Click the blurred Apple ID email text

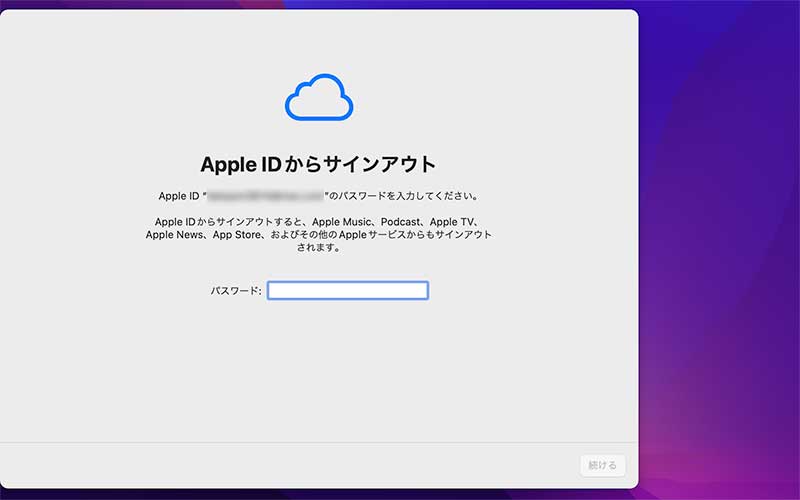point(265,196)
